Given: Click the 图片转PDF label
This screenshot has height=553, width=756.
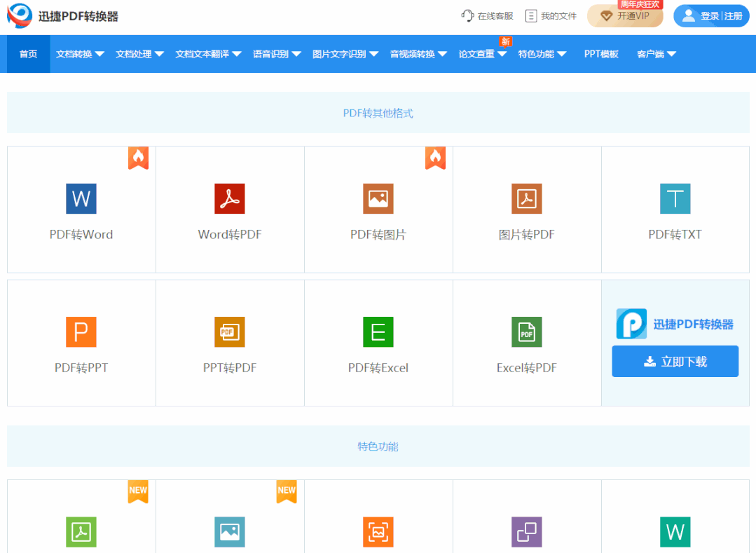Looking at the screenshot, I should (526, 235).
